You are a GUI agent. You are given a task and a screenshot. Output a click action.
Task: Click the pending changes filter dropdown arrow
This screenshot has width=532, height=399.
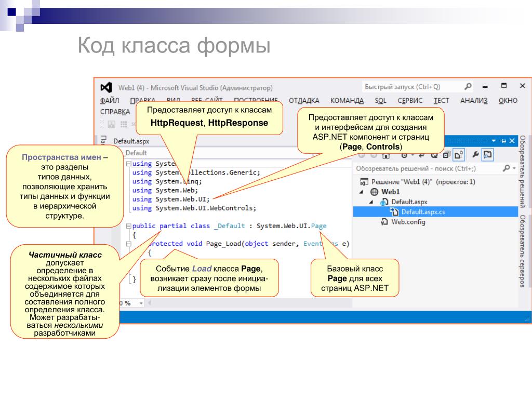413,155
